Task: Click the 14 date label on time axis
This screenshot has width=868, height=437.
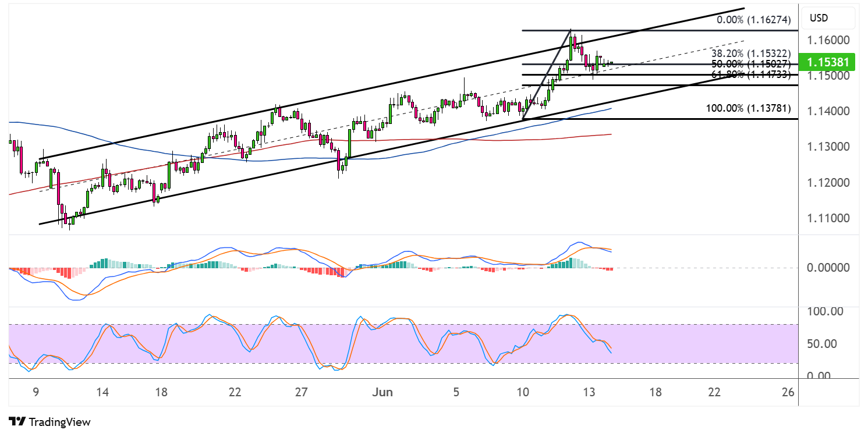Action: click(102, 392)
